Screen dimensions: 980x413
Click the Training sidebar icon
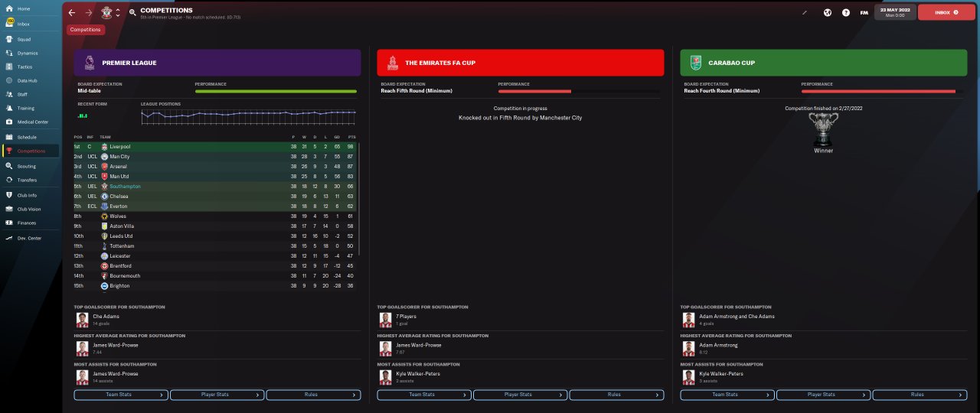[x=9, y=108]
